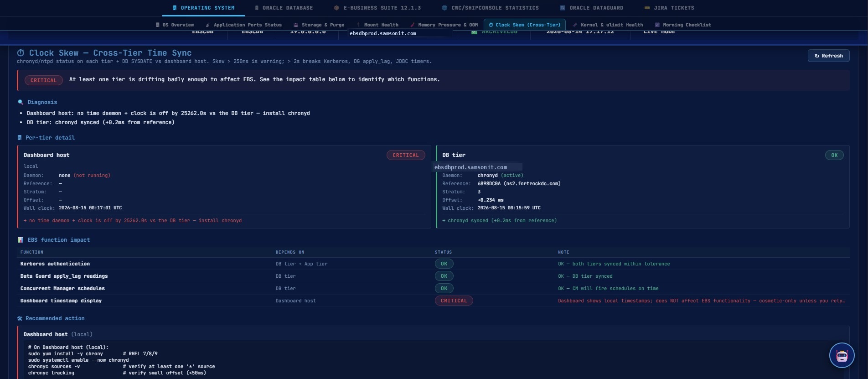The image size is (868, 379).
Task: Click the CWC/ShipConsole globe icon
Action: pos(444,8)
